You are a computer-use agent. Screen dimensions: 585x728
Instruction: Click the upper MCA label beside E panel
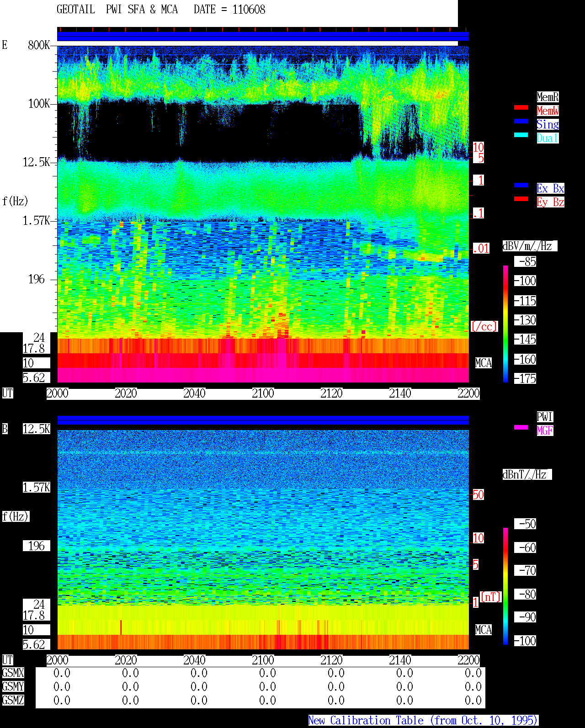click(484, 363)
